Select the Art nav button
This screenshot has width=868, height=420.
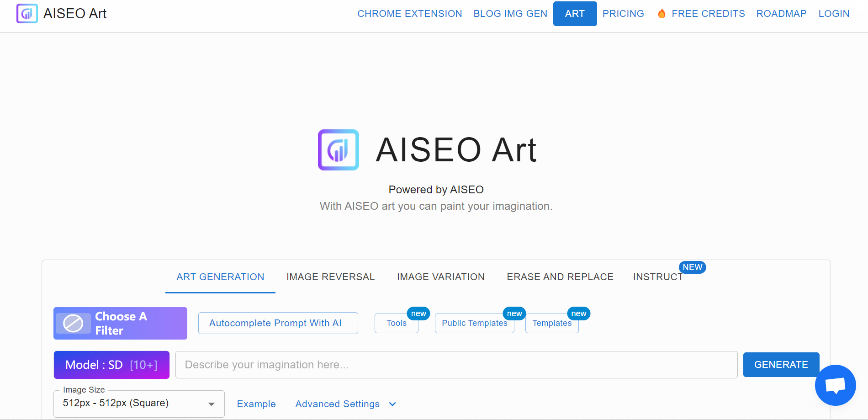[575, 14]
